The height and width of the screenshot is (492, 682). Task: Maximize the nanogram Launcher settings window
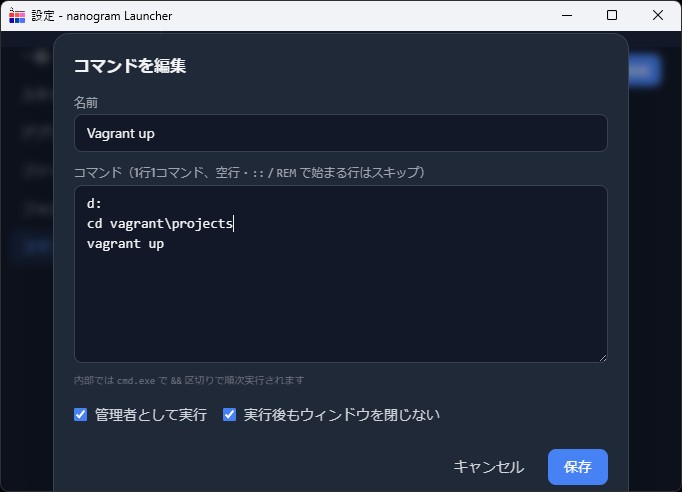(x=612, y=15)
